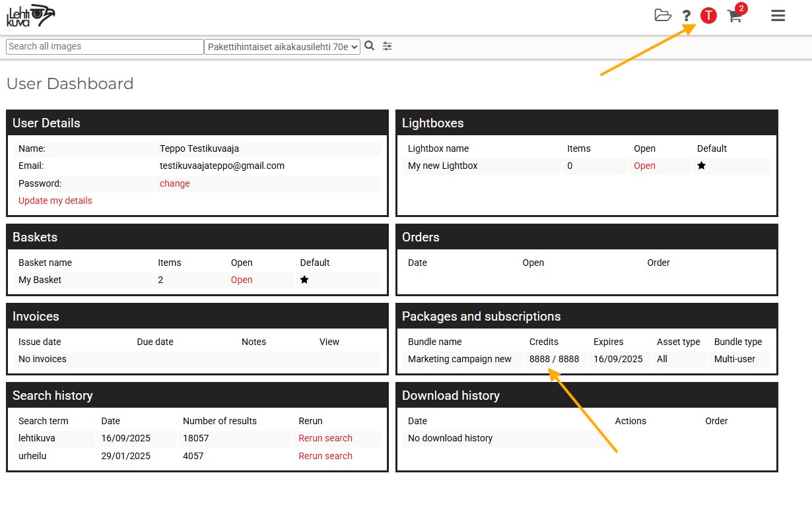Click the Search all images field
The image size is (812, 506).
(104, 47)
